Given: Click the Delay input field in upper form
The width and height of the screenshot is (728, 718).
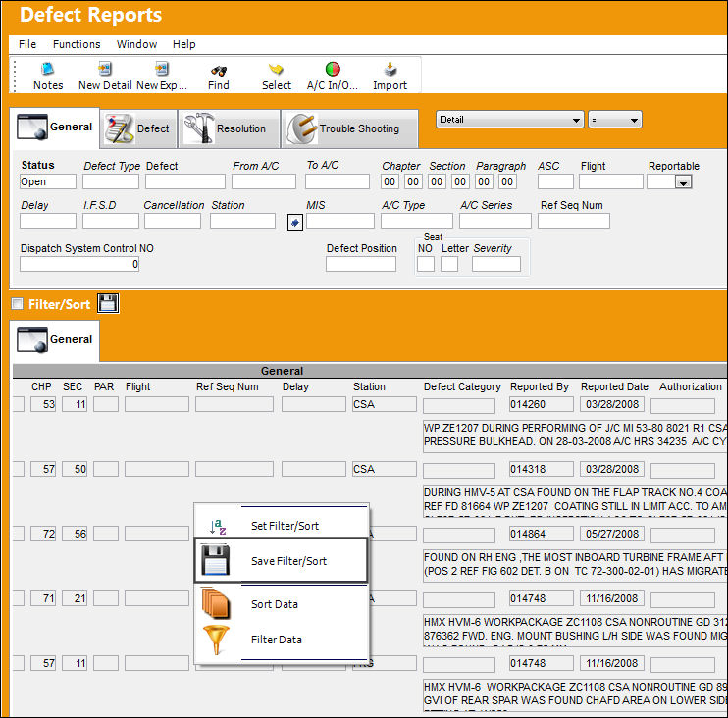Looking at the screenshot, I should tap(48, 221).
